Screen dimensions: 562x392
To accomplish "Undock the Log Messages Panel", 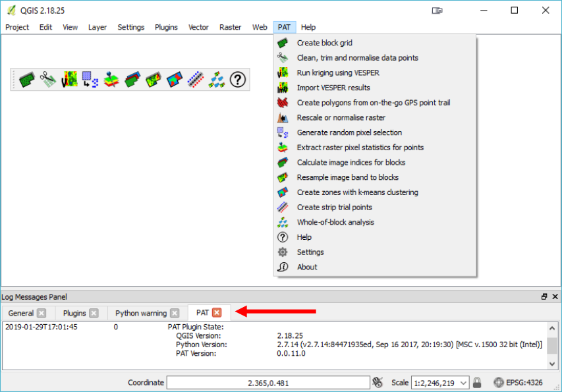I will [544, 296].
